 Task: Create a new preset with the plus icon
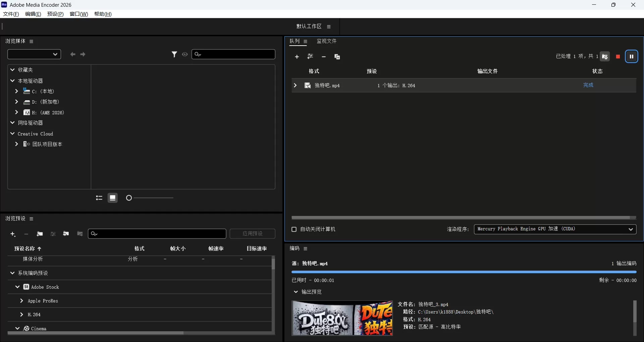point(13,234)
